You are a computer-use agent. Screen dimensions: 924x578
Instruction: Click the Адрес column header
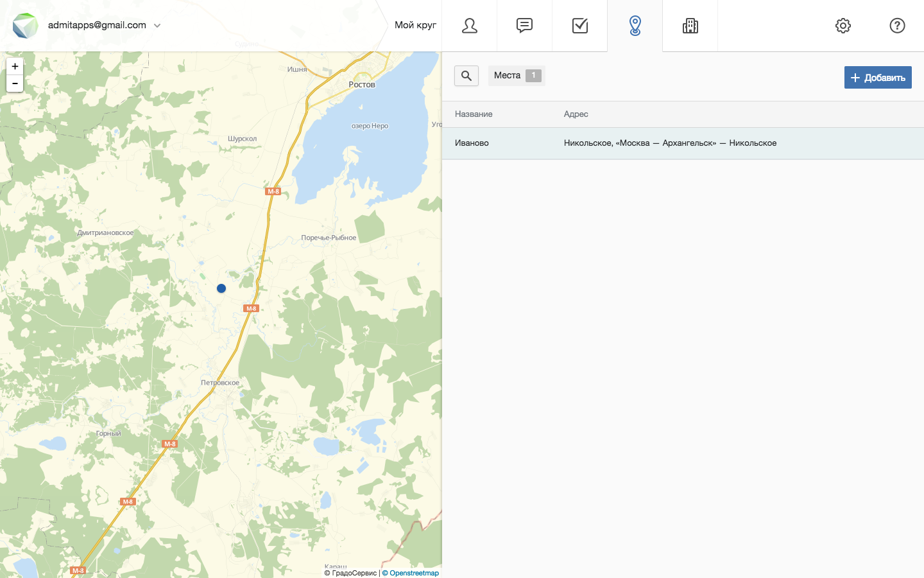[576, 114]
